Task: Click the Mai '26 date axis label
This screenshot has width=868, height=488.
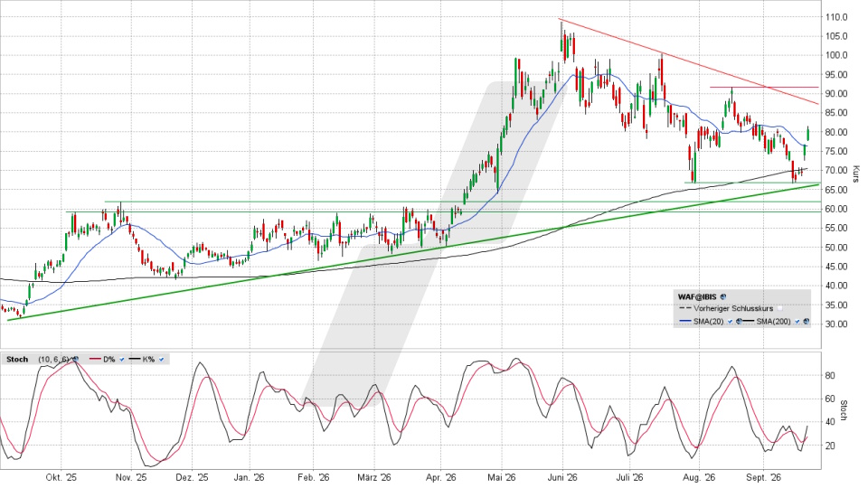Action: pyautogui.click(x=501, y=477)
